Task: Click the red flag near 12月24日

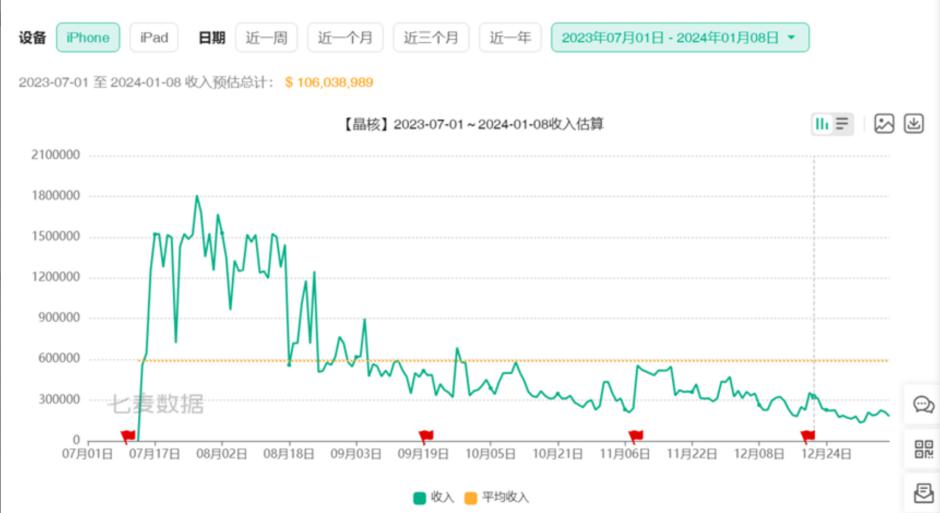Action: 808,435
